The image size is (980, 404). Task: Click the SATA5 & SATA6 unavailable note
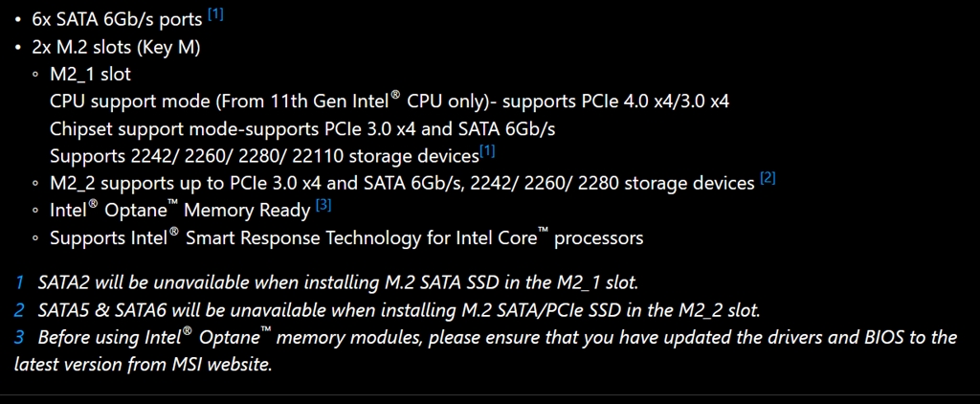click(x=399, y=310)
